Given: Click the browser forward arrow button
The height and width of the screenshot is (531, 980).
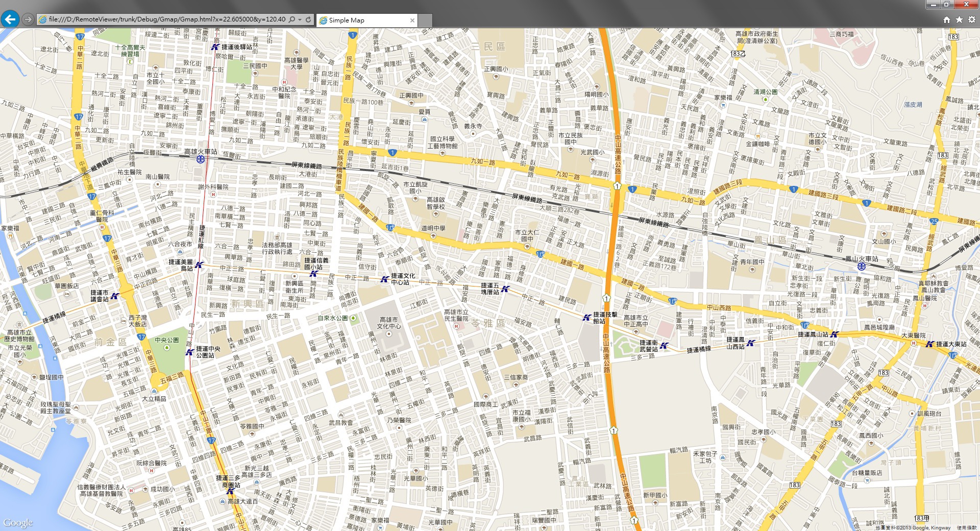Looking at the screenshot, I should click(28, 19).
